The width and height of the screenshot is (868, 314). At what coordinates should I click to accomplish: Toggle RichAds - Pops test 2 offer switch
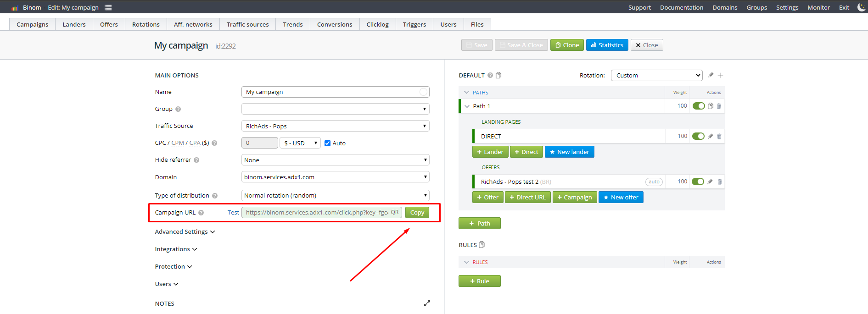click(x=698, y=182)
